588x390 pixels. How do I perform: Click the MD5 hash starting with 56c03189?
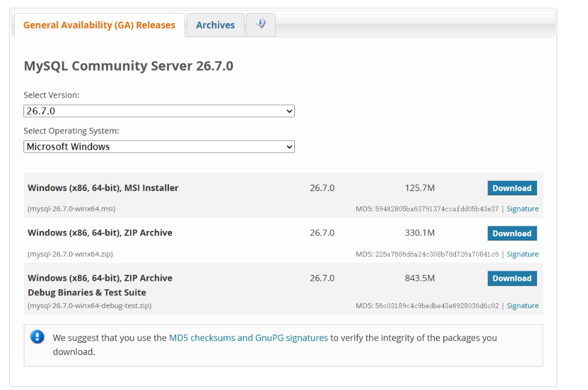point(437,306)
